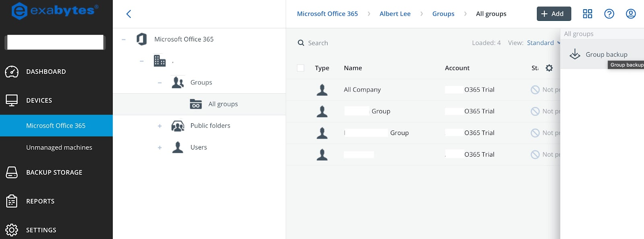644x239 pixels.
Task: Click the Dashboard gauge icon
Action: click(12, 71)
